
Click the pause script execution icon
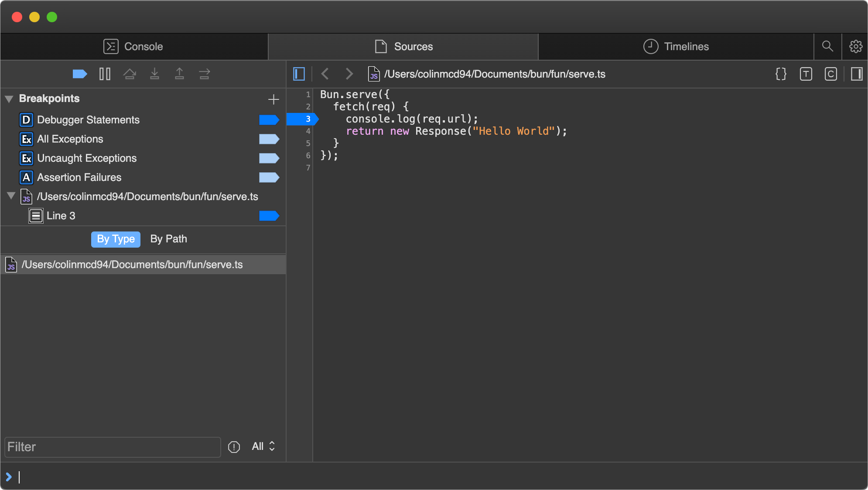tap(105, 74)
